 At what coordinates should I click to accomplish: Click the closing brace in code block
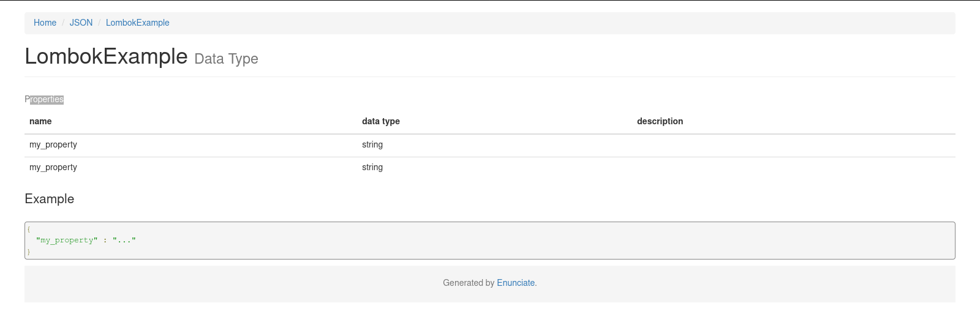(28, 252)
